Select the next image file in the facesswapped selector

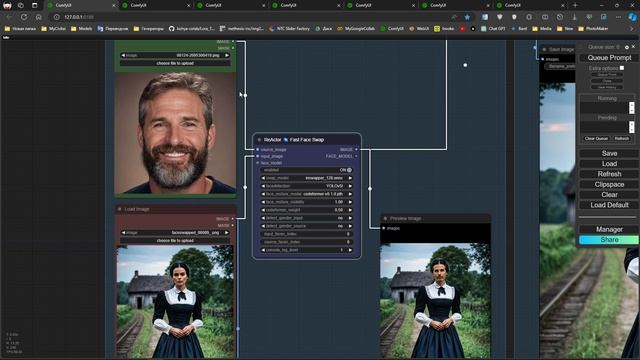pos(227,233)
